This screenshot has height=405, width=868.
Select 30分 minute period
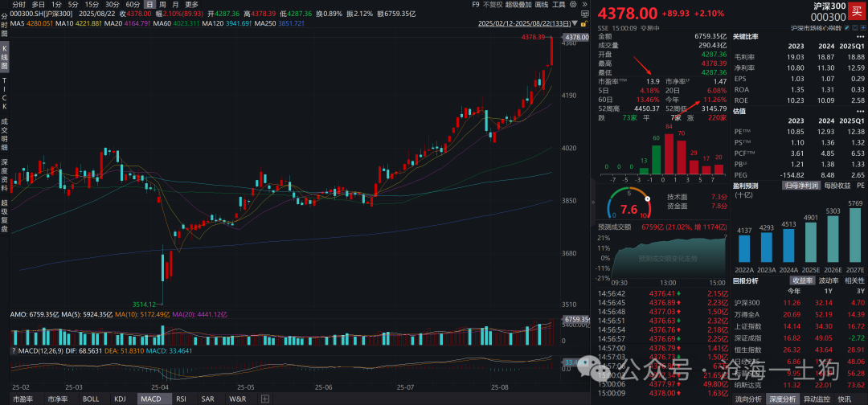pyautogui.click(x=113, y=4)
